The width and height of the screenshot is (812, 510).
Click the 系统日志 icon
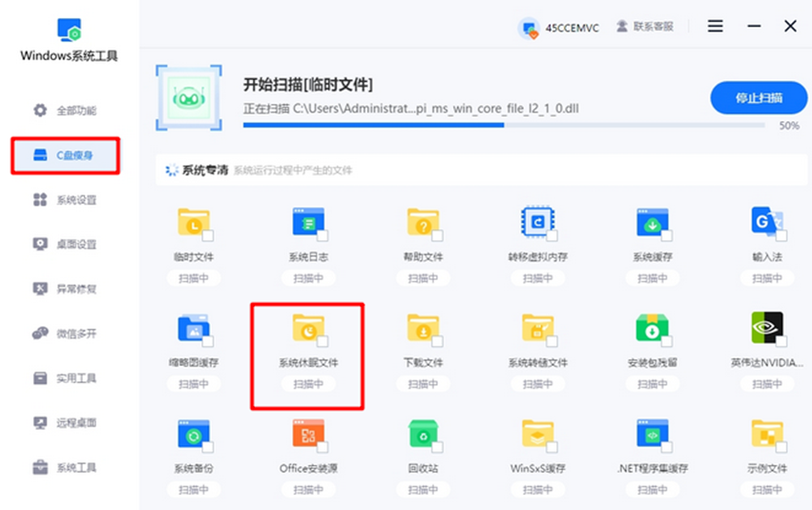(308, 222)
